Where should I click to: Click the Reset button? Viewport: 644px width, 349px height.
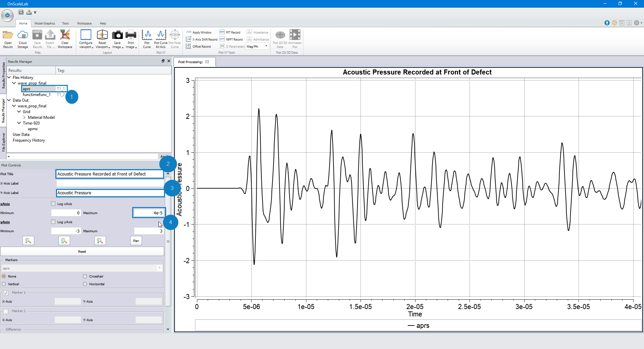click(x=82, y=251)
